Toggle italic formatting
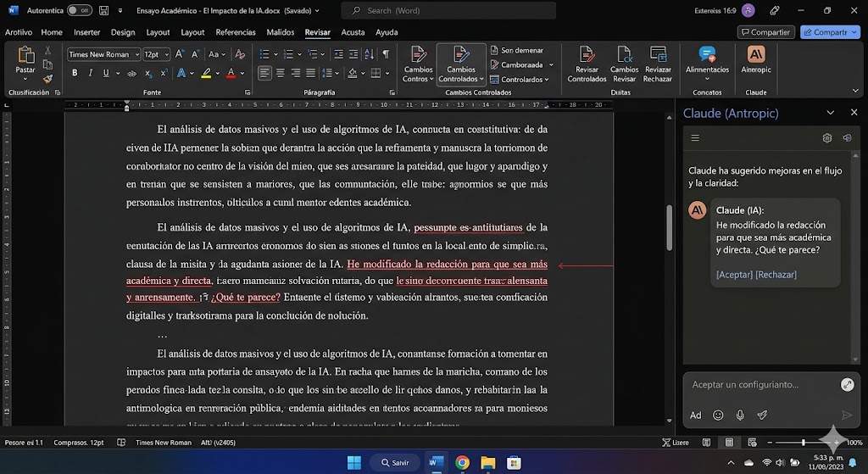The width and height of the screenshot is (868, 474). click(x=91, y=73)
